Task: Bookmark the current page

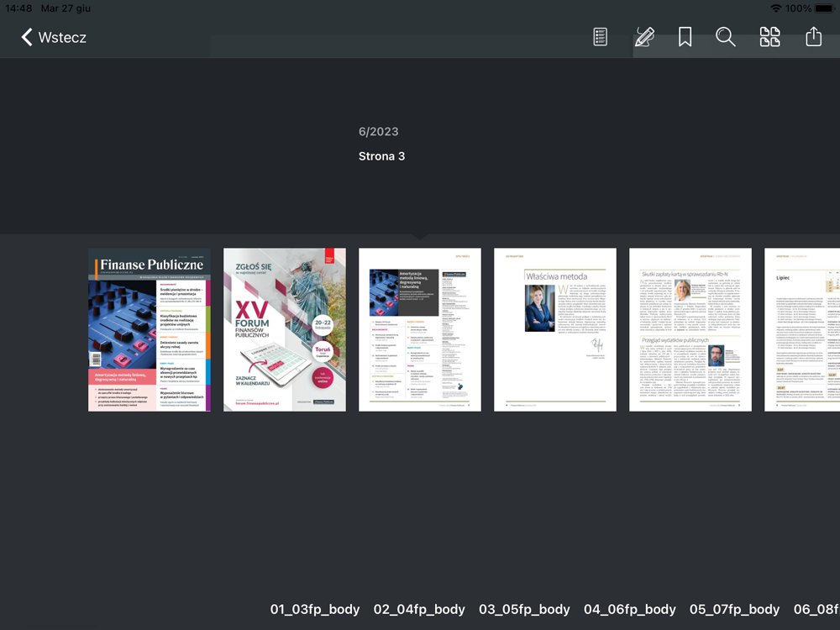Action: [x=685, y=37]
